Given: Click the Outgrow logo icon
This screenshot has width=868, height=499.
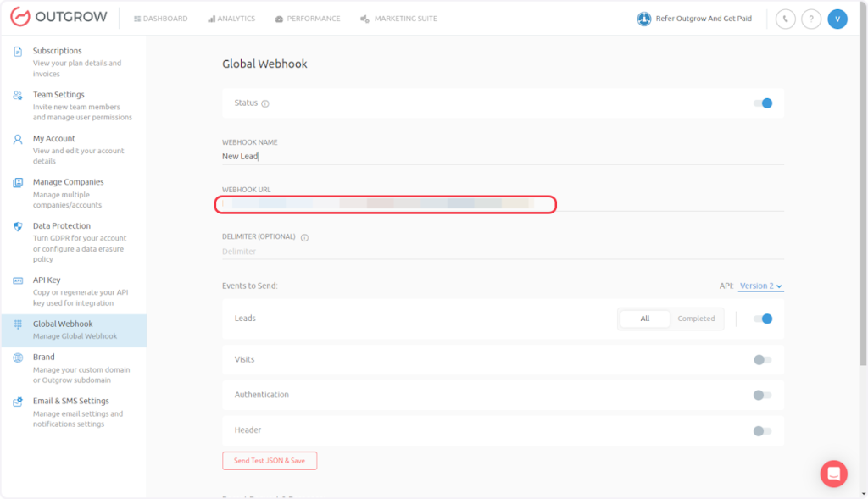Looking at the screenshot, I should coord(20,18).
